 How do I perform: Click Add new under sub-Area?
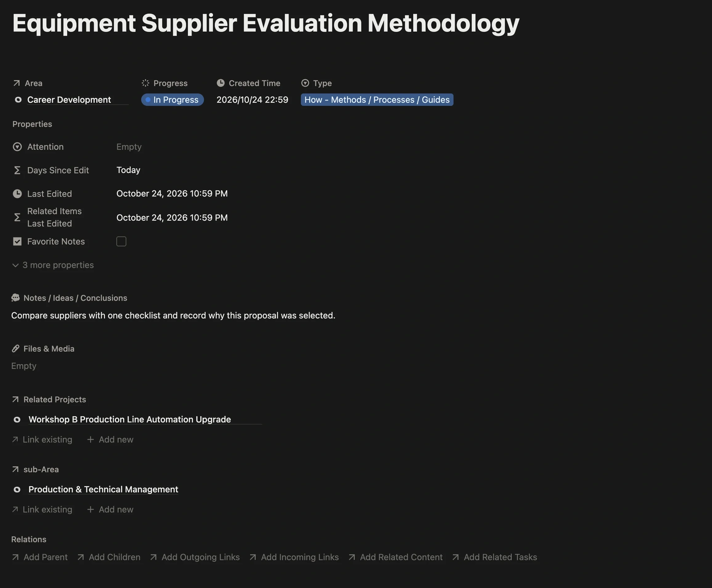pos(111,509)
